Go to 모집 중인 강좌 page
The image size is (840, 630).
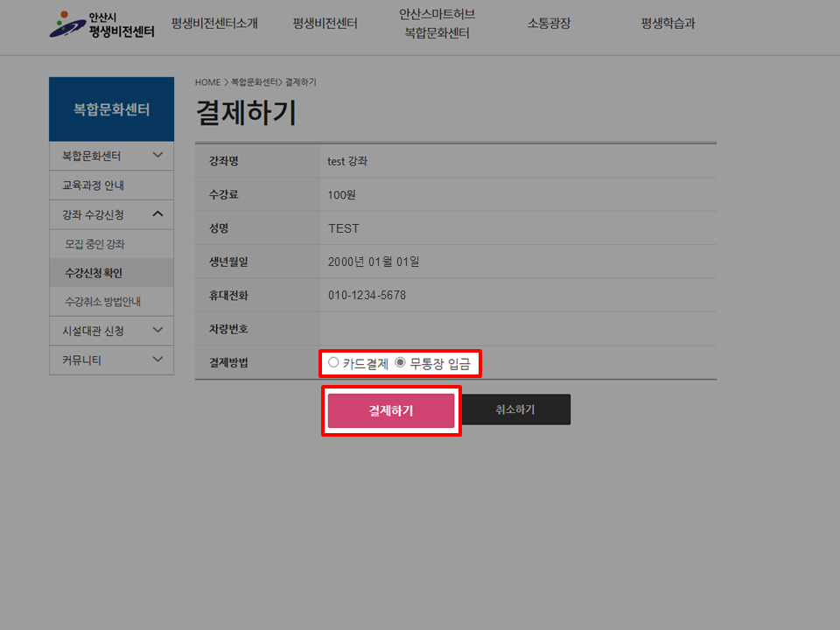click(x=111, y=244)
